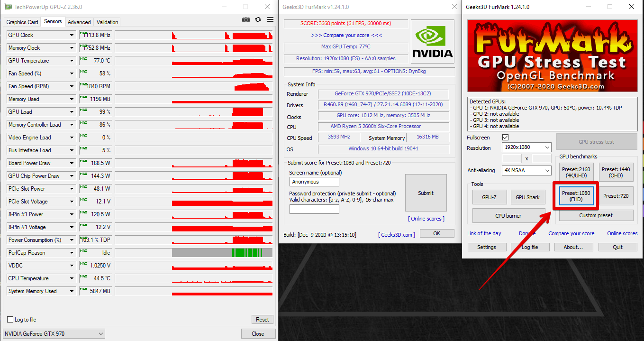
Task: Expand GPU Clock sensor dropdown
Action: click(72, 35)
